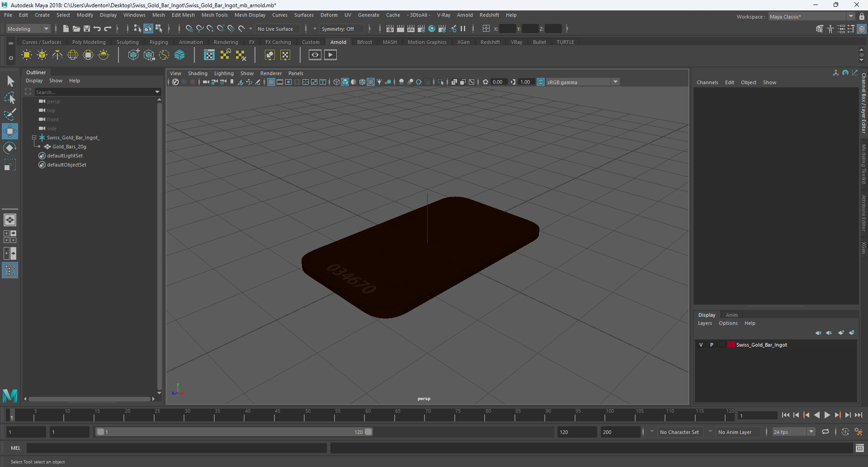This screenshot has height=467, width=868.
Task: Open the Workspace Maya Classic dropdown
Action: (812, 17)
